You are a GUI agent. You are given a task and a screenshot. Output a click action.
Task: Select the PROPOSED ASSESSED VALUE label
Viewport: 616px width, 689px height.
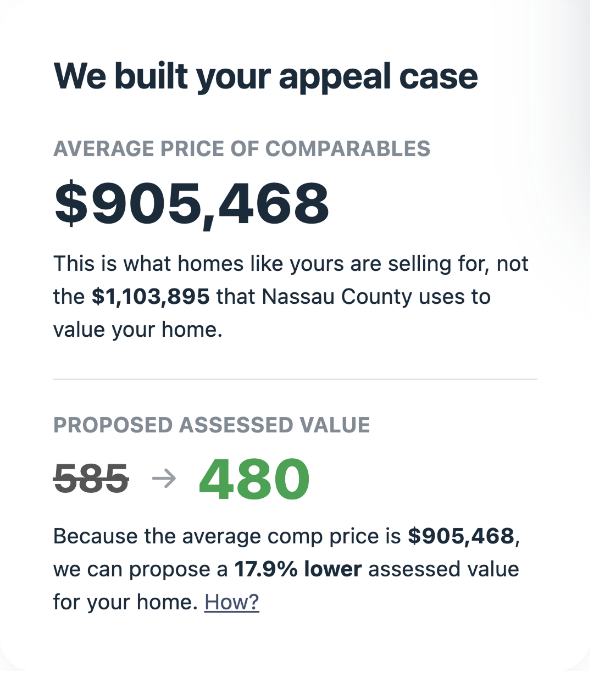212,424
